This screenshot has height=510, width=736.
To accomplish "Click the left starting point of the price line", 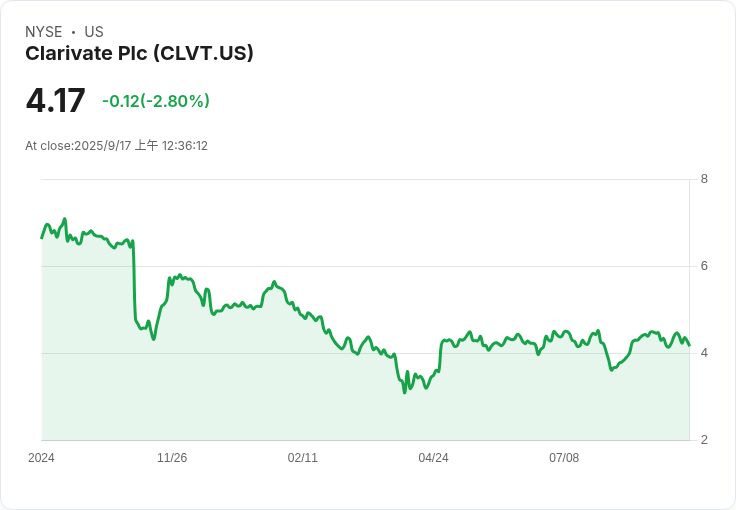I will pos(41,238).
